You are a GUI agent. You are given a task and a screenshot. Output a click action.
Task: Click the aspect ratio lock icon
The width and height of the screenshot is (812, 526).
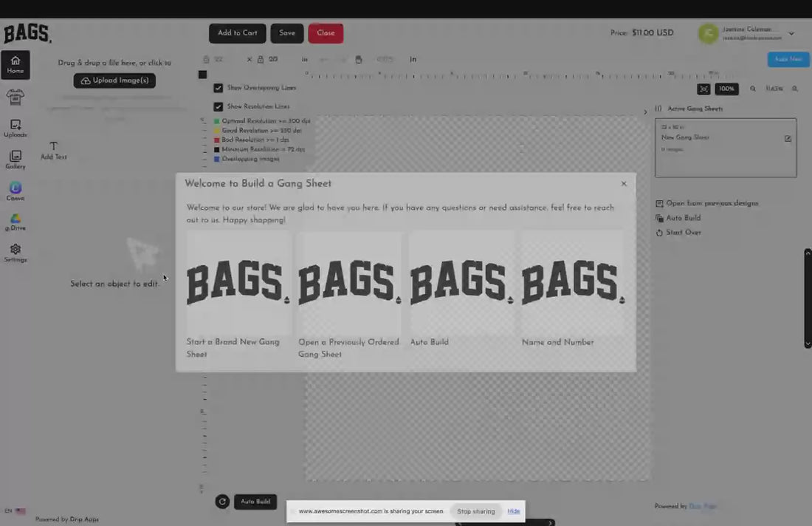click(261, 60)
